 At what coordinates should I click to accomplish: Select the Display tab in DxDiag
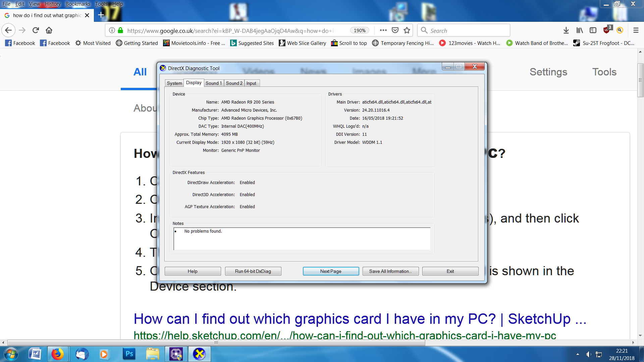tap(194, 82)
